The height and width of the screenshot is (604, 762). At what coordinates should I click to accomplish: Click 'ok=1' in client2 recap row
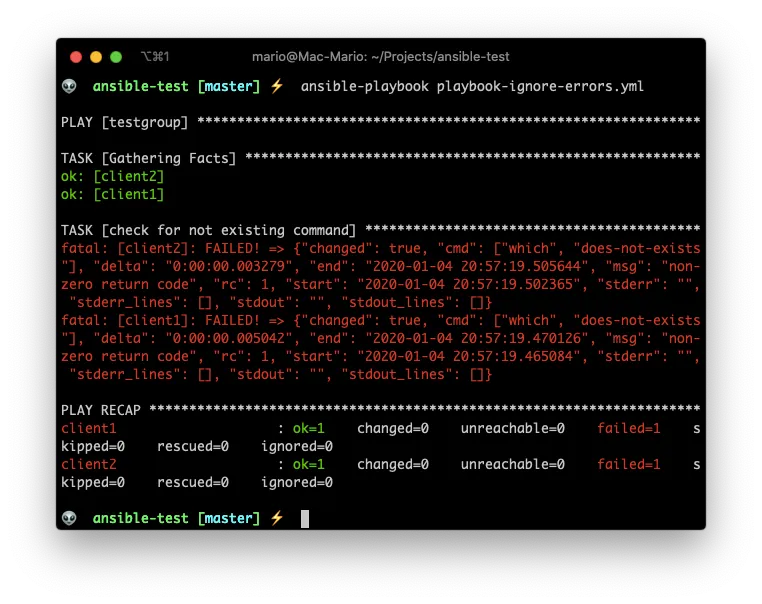308,464
